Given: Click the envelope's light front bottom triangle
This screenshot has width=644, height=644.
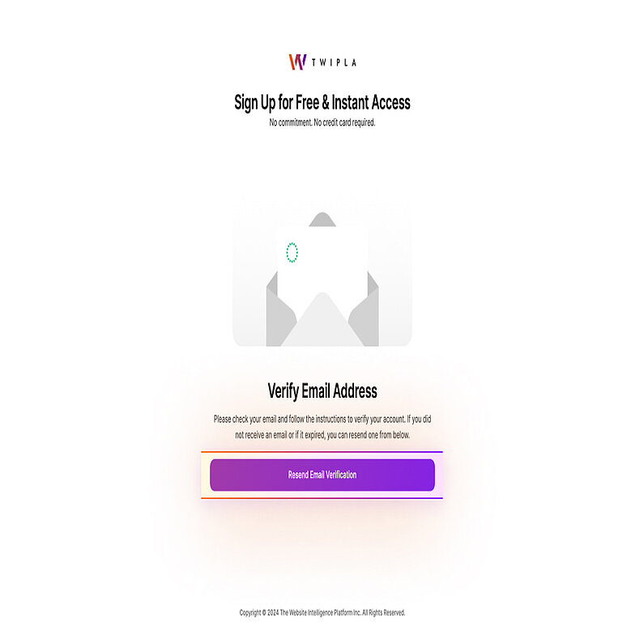Looking at the screenshot, I should [322, 319].
